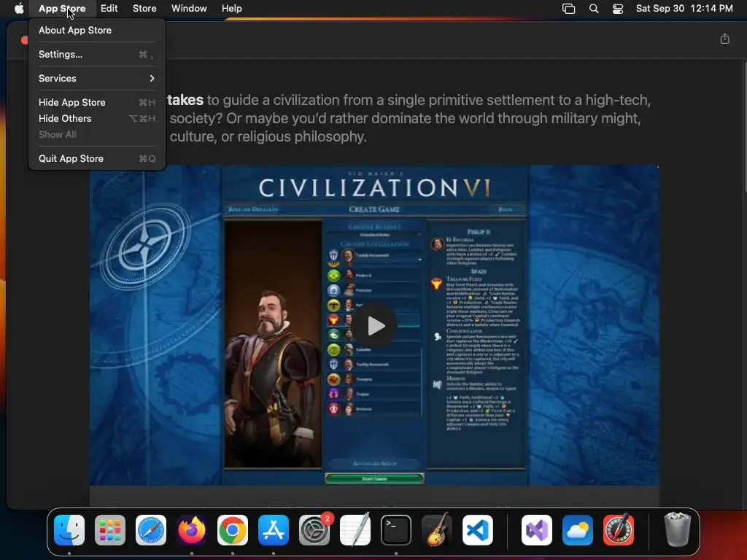Screen dimensions: 747x560
Task: Open Control Center icon
Action: tap(618, 9)
